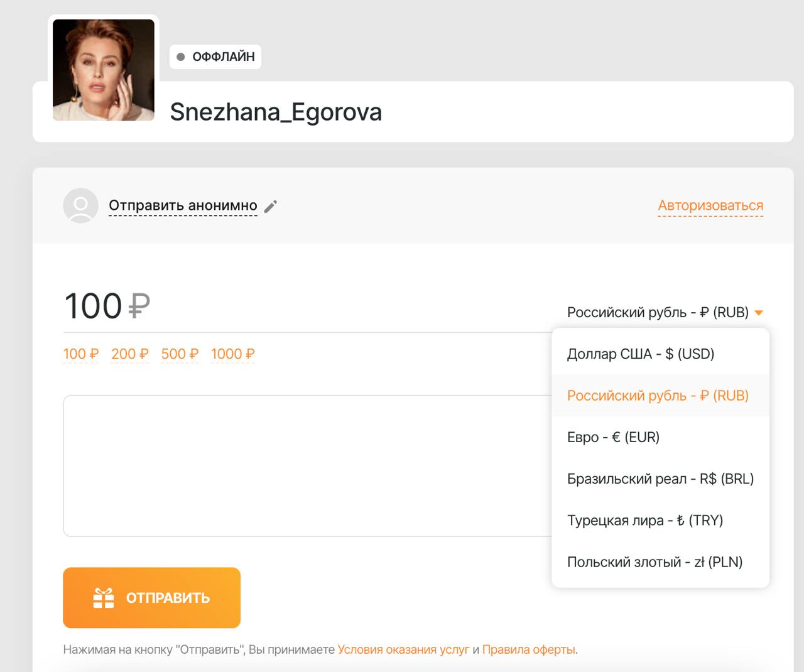Reselect Российский рубль - ₽ (RUB)
804x672 pixels.
click(x=658, y=395)
